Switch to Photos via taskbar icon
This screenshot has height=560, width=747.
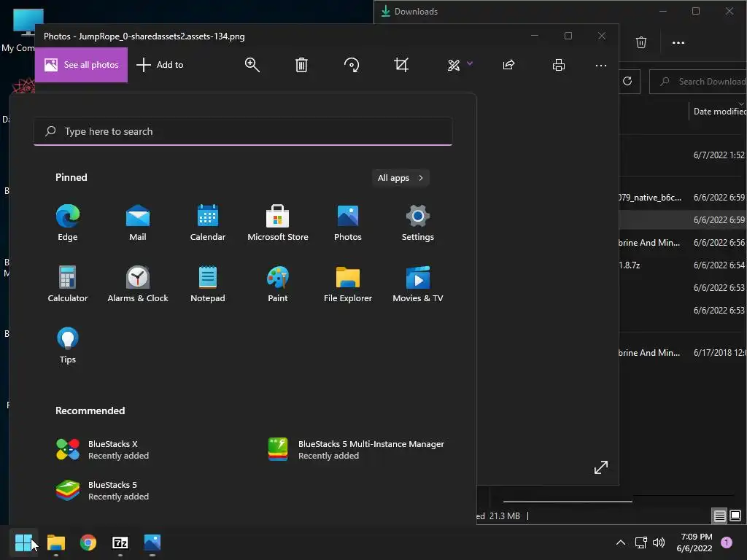(x=152, y=542)
